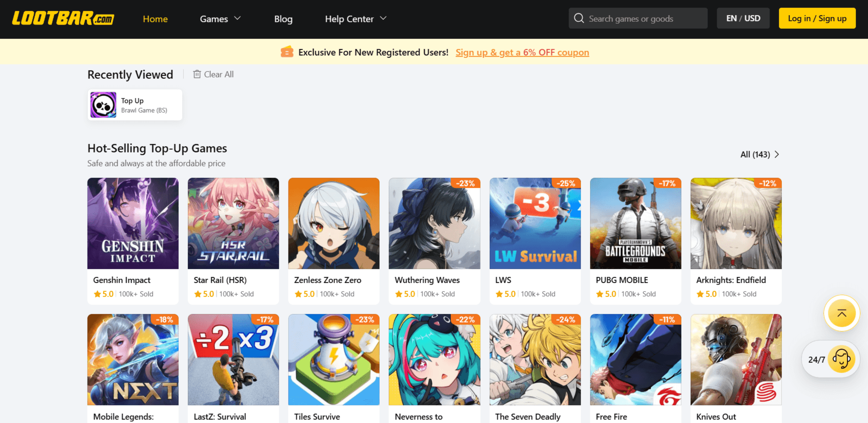
Task: Open the PUBG Battlegrounds Mobile thumbnail
Action: click(636, 223)
